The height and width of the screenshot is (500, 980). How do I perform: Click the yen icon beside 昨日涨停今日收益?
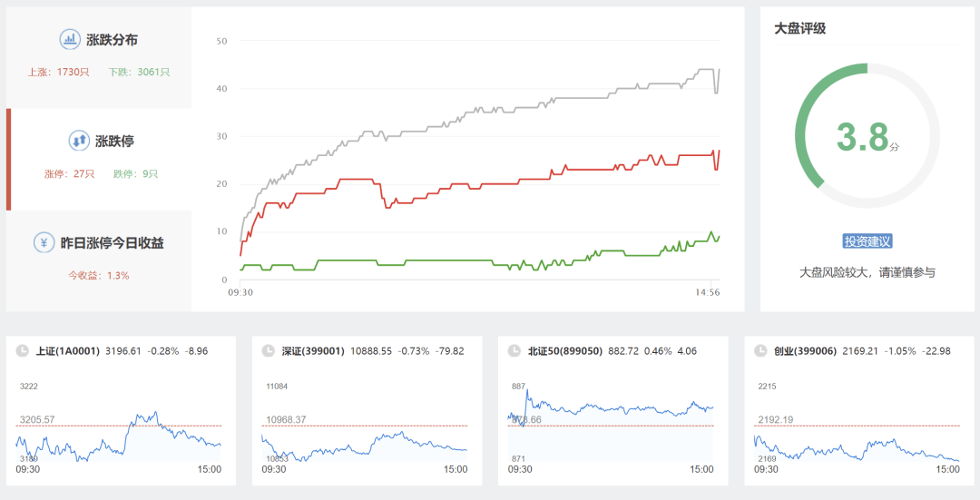tap(44, 242)
